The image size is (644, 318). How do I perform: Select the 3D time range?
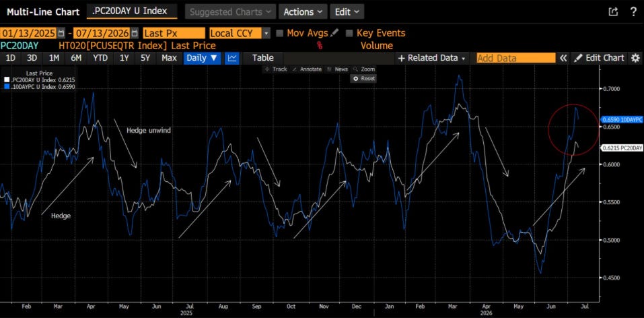tap(32, 58)
